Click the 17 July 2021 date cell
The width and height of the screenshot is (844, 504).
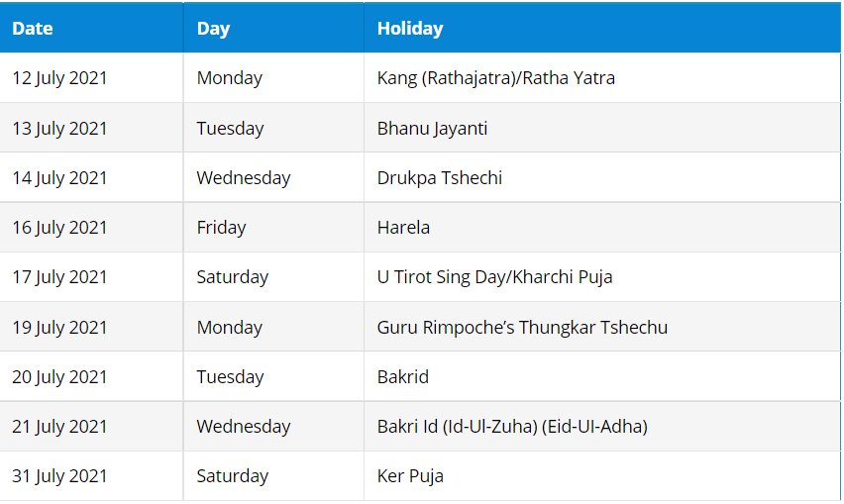59,277
